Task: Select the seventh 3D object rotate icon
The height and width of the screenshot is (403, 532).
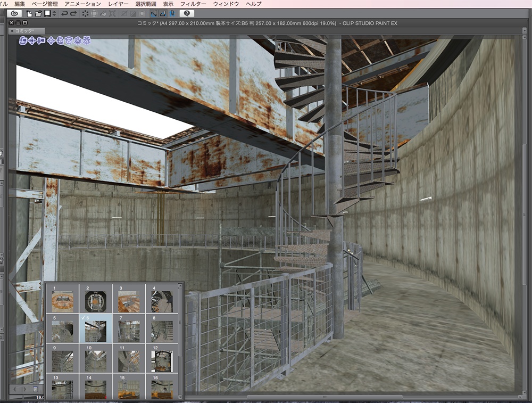Action: coord(78,41)
